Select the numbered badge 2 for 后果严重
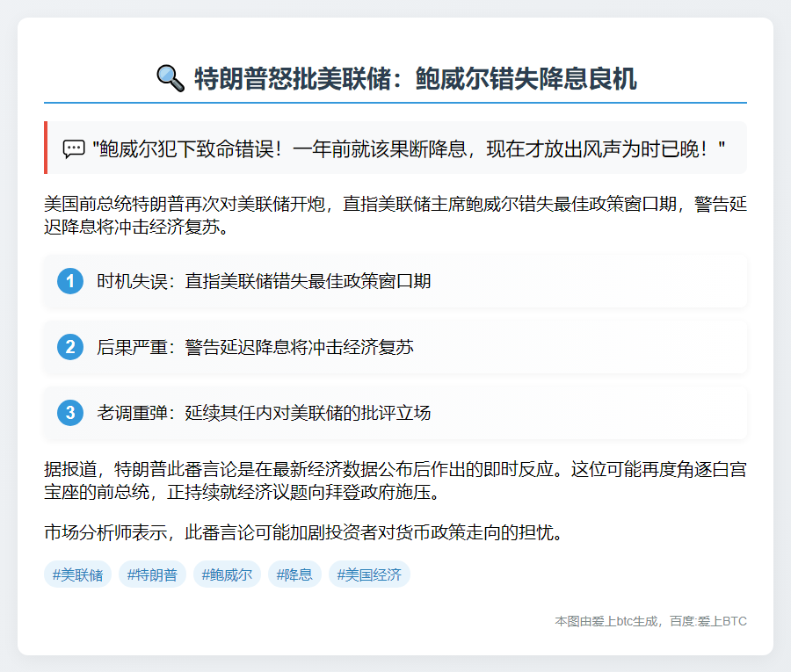The width and height of the screenshot is (791, 672). tap(69, 347)
